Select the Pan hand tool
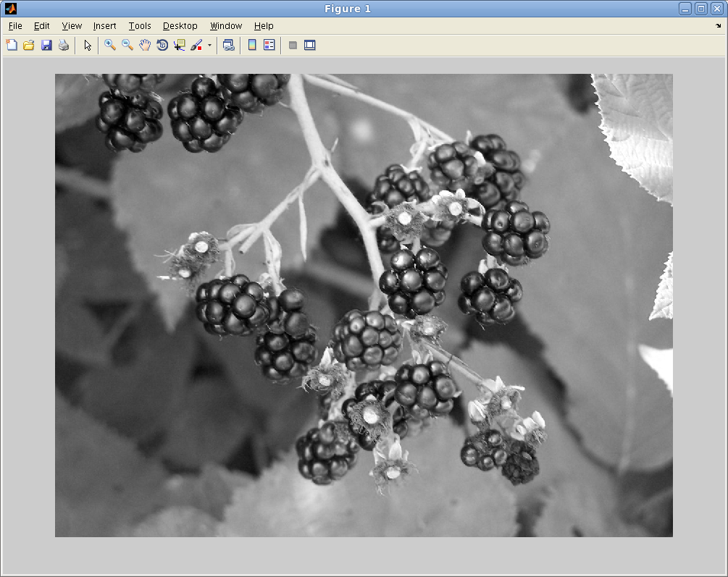Image resolution: width=728 pixels, height=577 pixels. pos(145,45)
